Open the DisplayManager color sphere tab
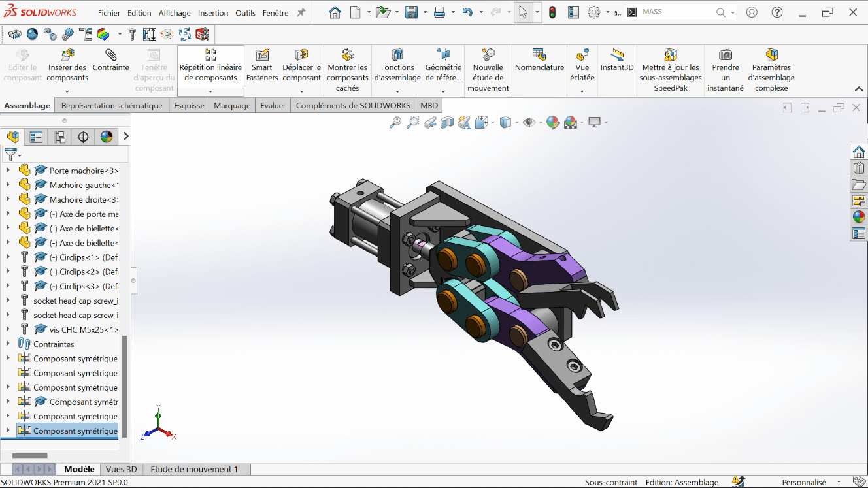This screenshot has width=868, height=488. click(107, 137)
